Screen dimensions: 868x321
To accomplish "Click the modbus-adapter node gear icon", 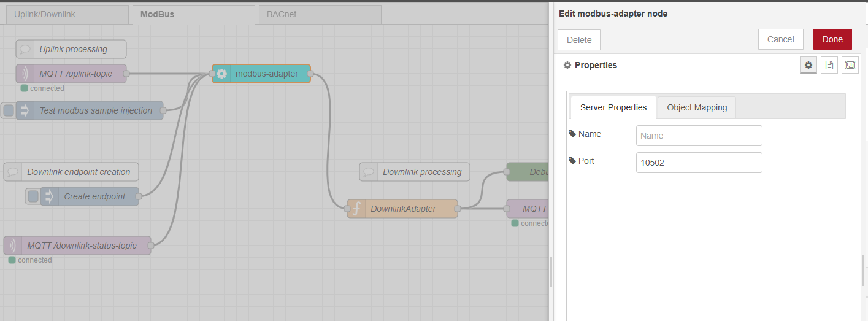I will click(x=221, y=74).
